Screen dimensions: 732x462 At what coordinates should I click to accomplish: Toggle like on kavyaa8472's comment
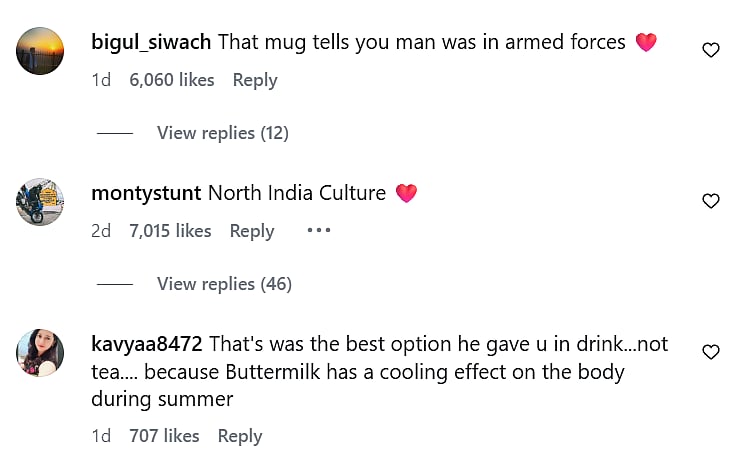coord(711,352)
